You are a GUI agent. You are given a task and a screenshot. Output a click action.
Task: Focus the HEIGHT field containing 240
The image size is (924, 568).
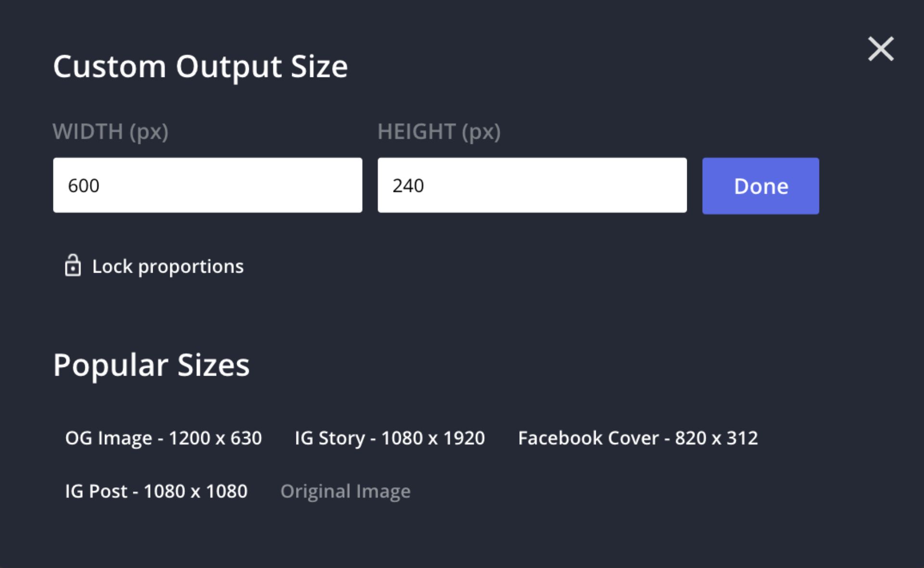532,185
